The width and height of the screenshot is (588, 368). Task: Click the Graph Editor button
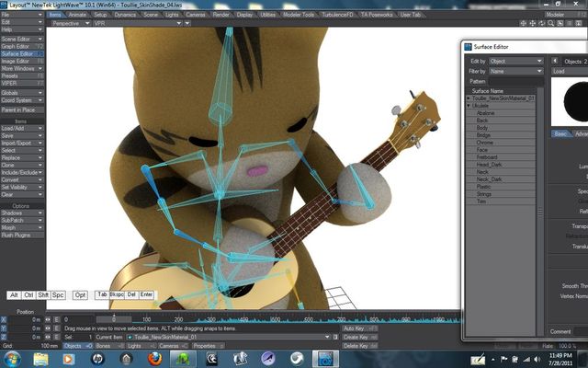point(22,46)
